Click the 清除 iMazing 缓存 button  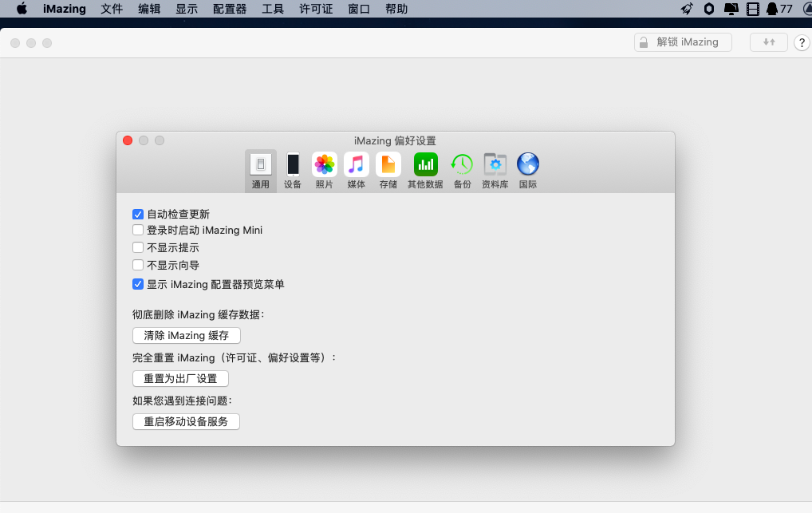tap(186, 336)
